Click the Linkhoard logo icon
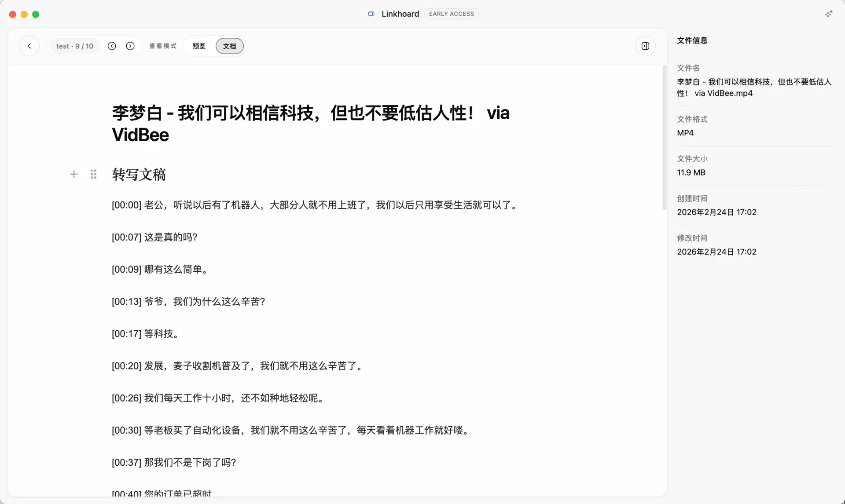 (x=371, y=14)
